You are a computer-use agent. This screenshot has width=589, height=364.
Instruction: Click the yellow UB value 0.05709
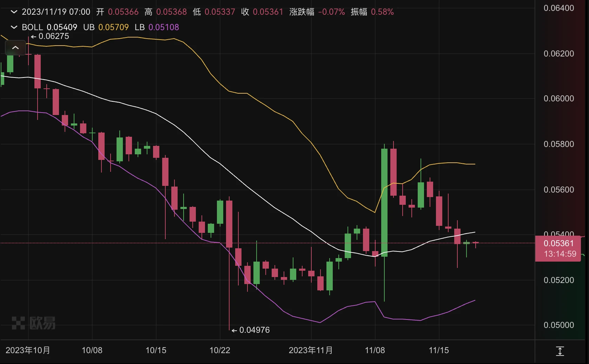pyautogui.click(x=113, y=27)
